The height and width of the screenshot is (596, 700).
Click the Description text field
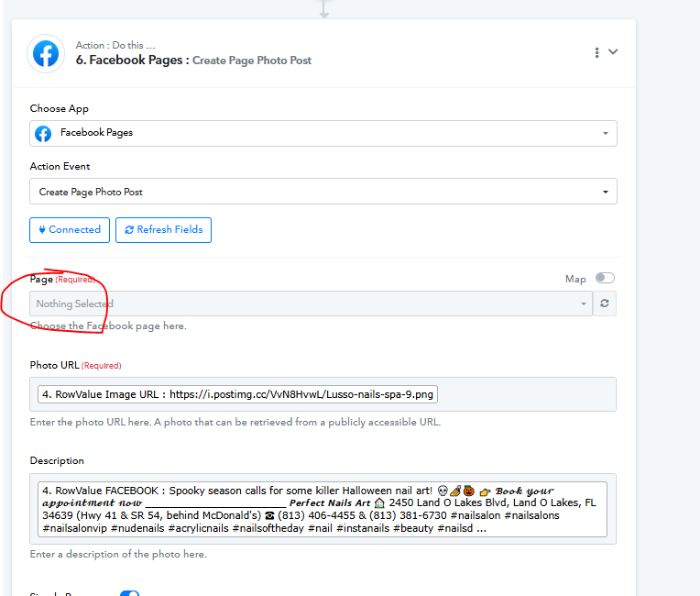pyautogui.click(x=323, y=509)
